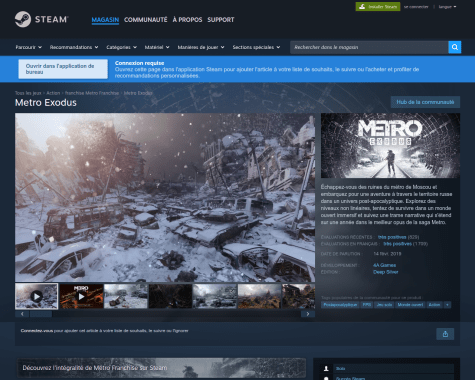475x380 pixels.
Task: Click the Action tag button
Action: point(434,305)
